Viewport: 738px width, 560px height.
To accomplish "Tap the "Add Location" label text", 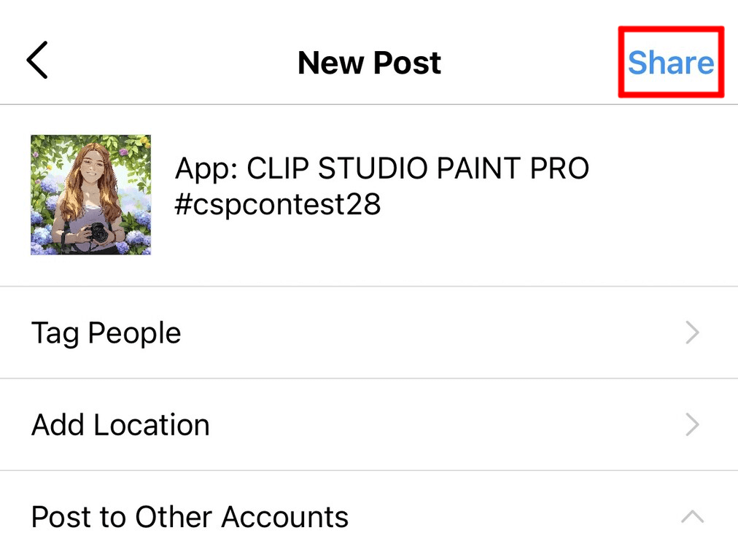I will pos(120,425).
